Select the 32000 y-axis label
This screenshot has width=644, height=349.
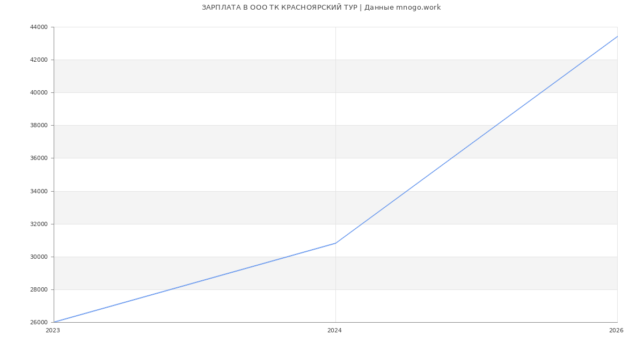39,224
